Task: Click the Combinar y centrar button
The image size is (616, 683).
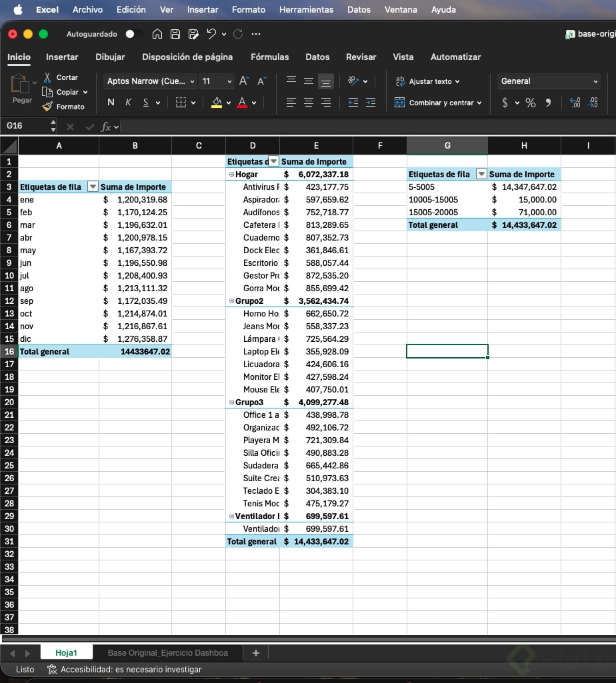Action: (438, 103)
